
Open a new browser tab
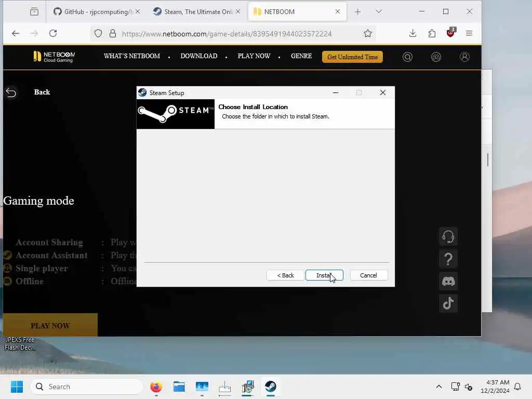click(x=357, y=12)
